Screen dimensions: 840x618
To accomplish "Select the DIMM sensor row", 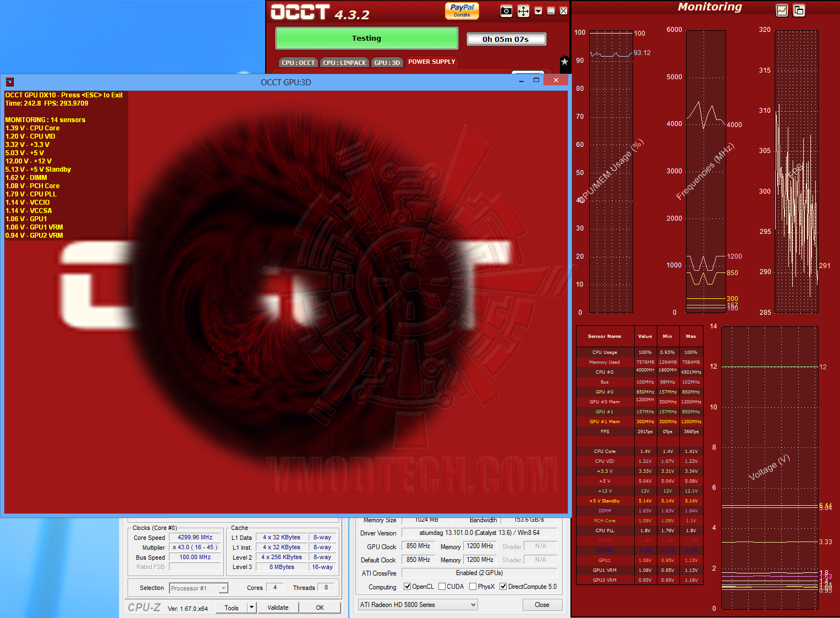I will (x=640, y=511).
